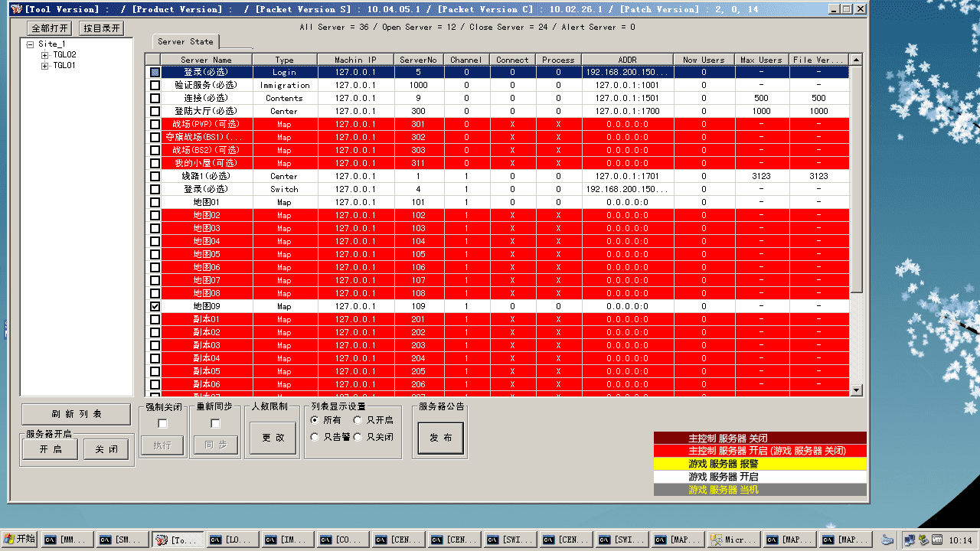This screenshot has width=980, height=551.
Task: Click the 开始 Start button
Action: click(x=19, y=540)
